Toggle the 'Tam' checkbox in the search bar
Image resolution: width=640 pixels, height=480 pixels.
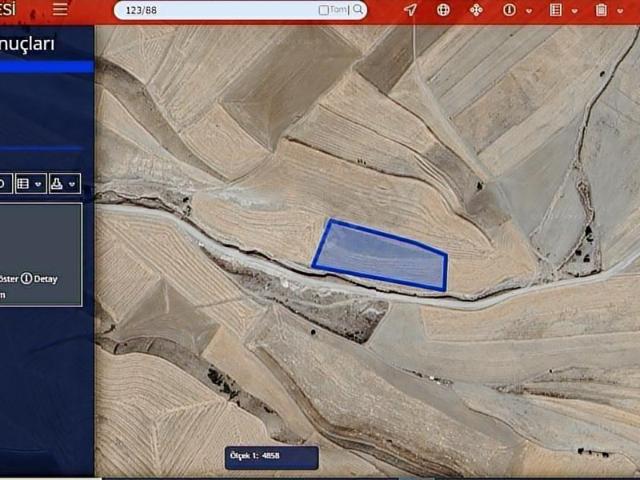click(x=323, y=10)
